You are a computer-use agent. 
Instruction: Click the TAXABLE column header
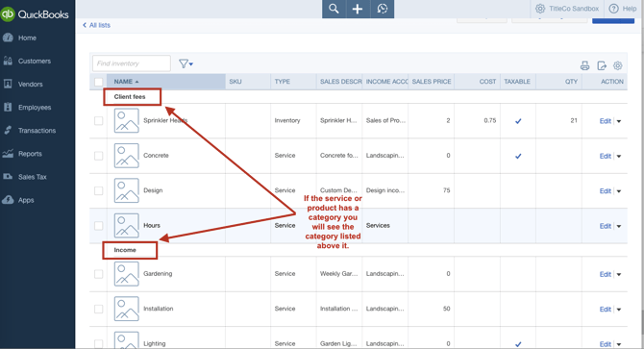517,82
